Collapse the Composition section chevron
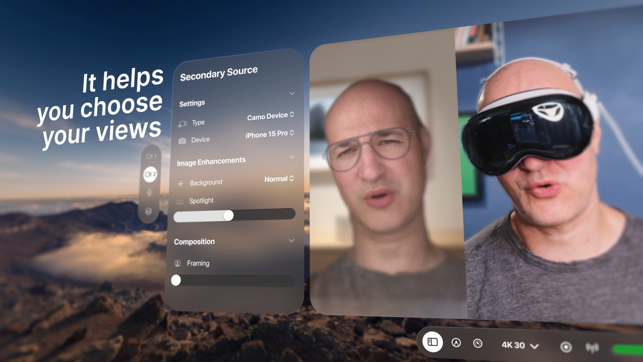 click(x=291, y=241)
